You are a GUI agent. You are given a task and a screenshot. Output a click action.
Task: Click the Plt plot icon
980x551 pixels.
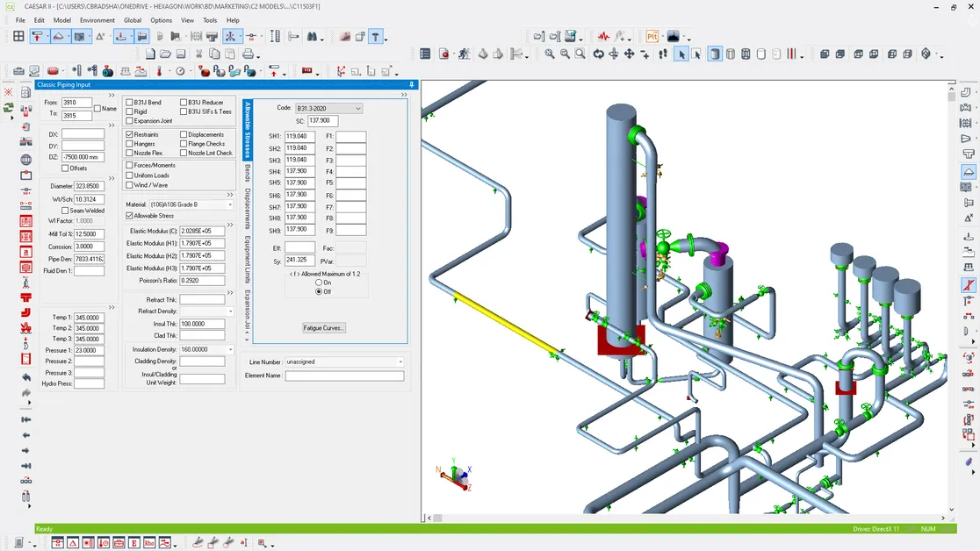coord(652,37)
